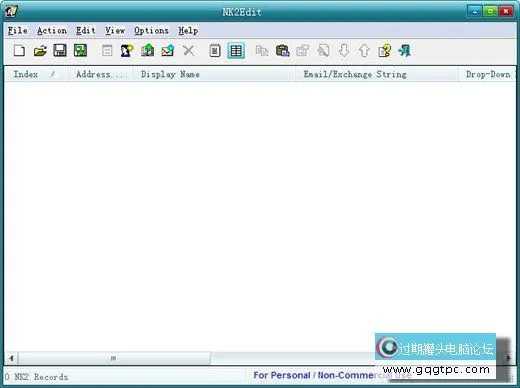Sort by the Address column header
This screenshot has width=520, height=388.
tap(100, 74)
